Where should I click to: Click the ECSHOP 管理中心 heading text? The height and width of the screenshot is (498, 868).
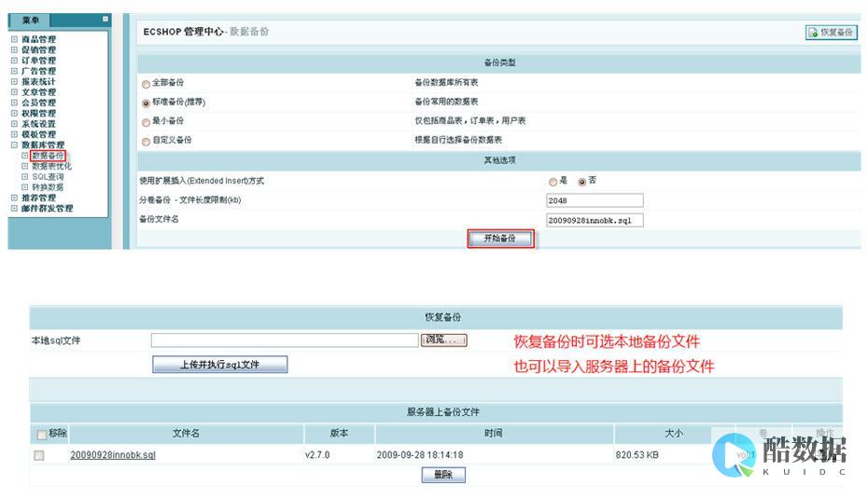(x=183, y=32)
